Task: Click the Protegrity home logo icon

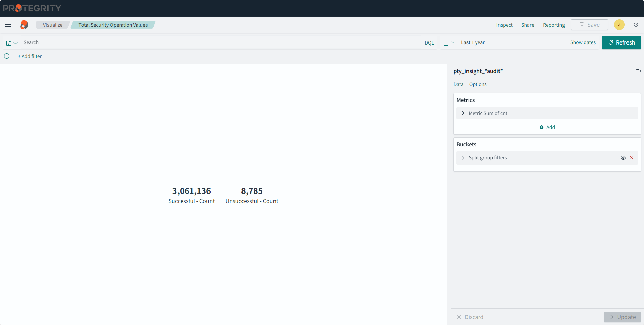Action: pyautogui.click(x=24, y=25)
